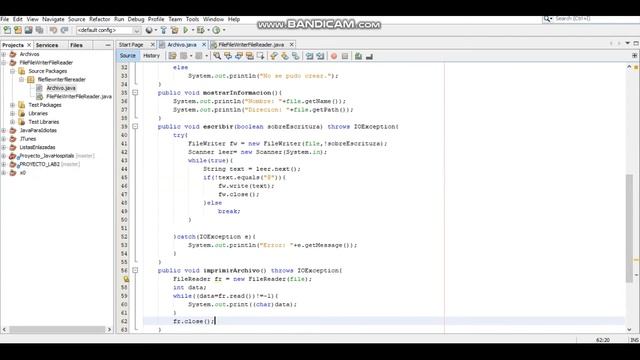This screenshot has height=360, width=640.
Task: Open the Debug menu
Action: click(136, 19)
